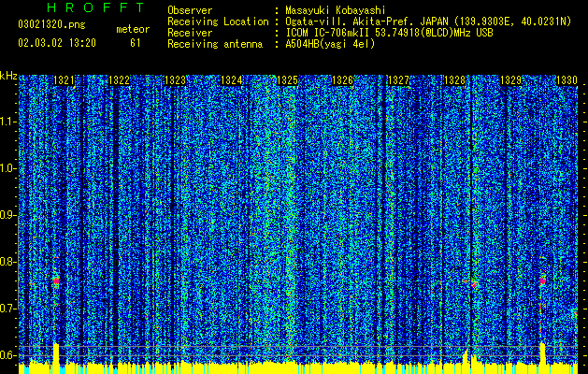588x374 pixels.
Task: Select the 1327 time marker
Action: (398, 80)
